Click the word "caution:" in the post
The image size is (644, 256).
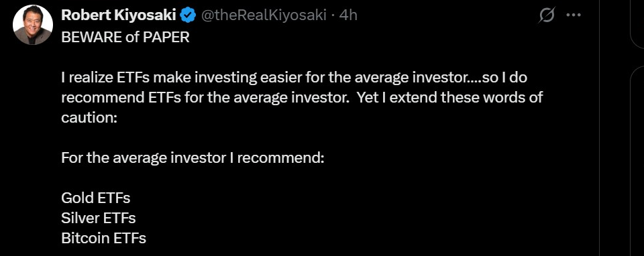[89, 118]
